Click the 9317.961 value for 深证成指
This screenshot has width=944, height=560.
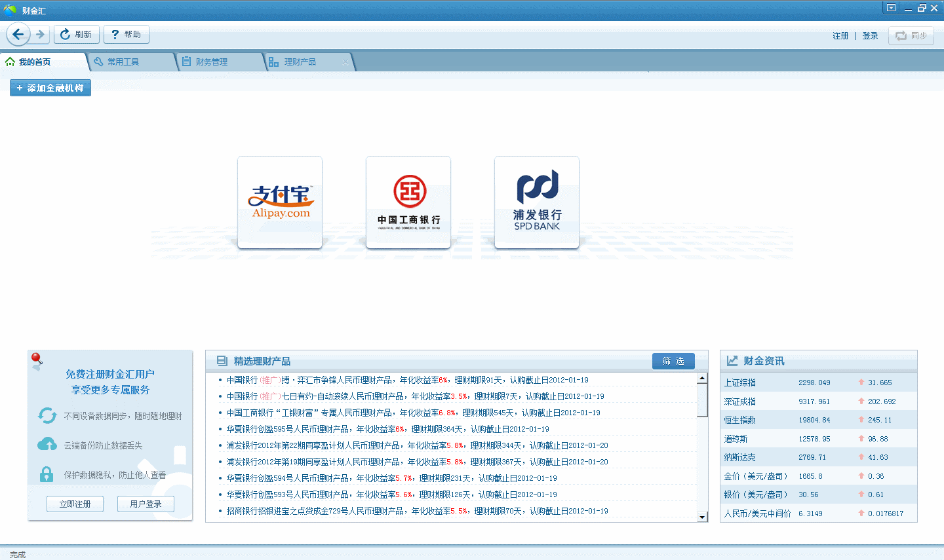(x=814, y=401)
